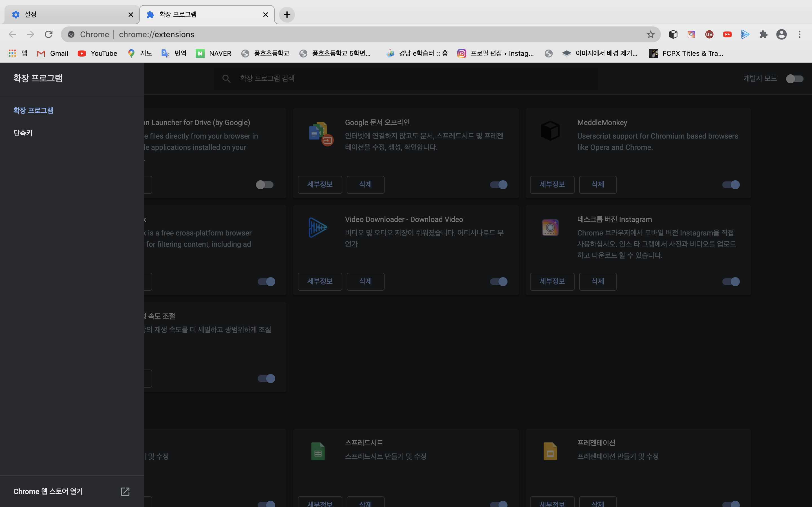The width and height of the screenshot is (812, 507).
Task: Reload the extensions page
Action: [49, 34]
